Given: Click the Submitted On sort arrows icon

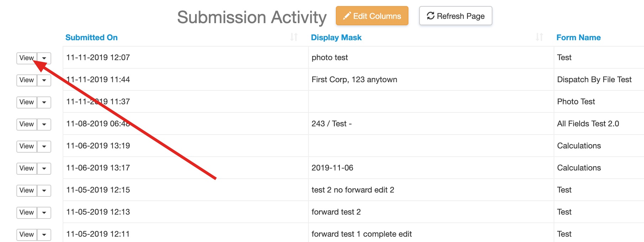Looking at the screenshot, I should 294,37.
